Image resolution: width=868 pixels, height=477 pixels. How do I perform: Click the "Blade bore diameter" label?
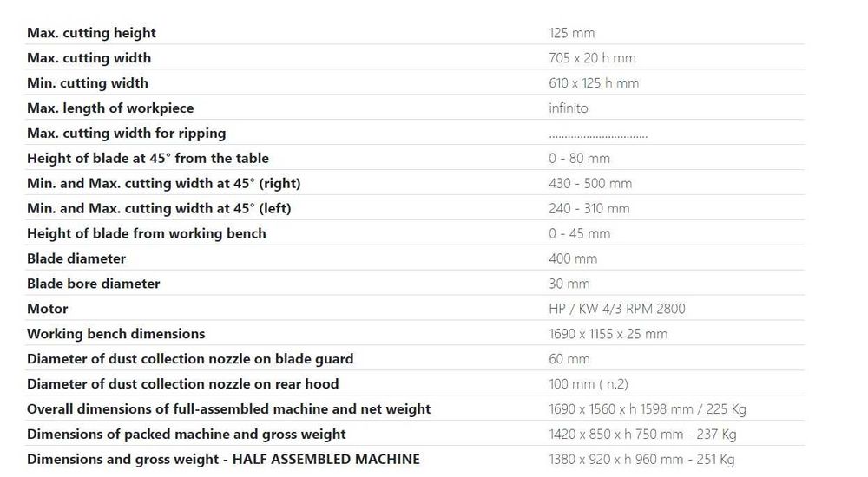(93, 284)
